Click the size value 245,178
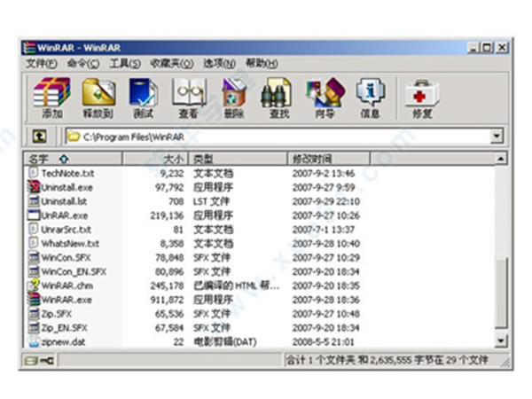Viewport: 532px width, 399px height. [x=167, y=286]
